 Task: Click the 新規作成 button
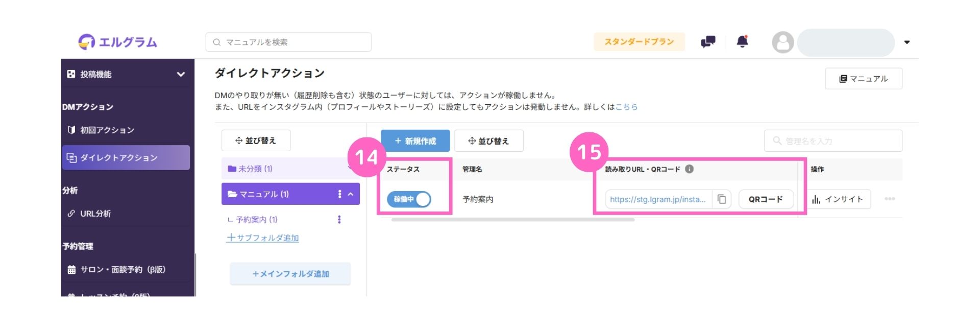(x=415, y=141)
